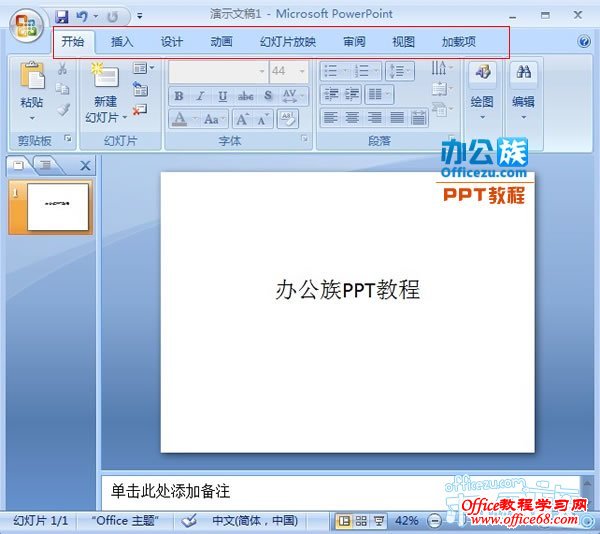
Task: Click the Paste clipboard icon
Action: [x=32, y=75]
